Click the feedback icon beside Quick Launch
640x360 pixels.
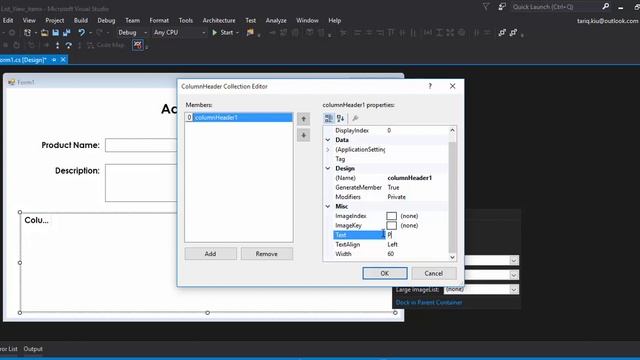click(x=502, y=7)
